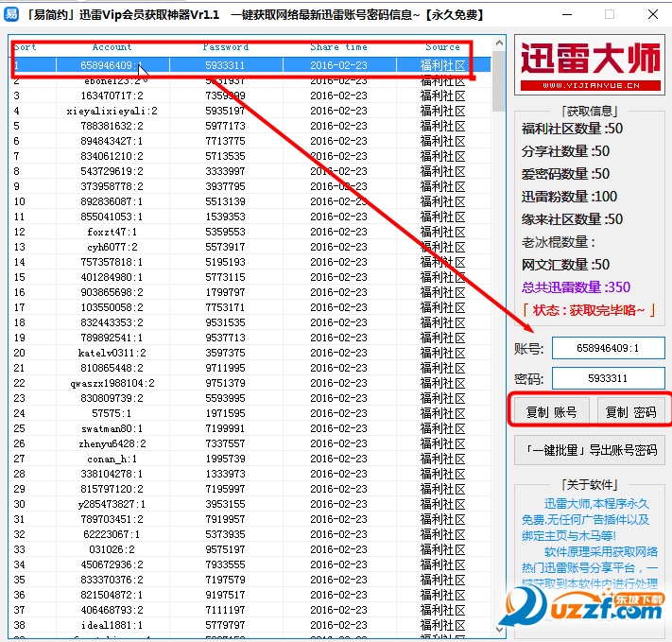The image size is (672, 642).
Task: Click 「一键批量」导出账号密码 button
Action: pyautogui.click(x=590, y=450)
